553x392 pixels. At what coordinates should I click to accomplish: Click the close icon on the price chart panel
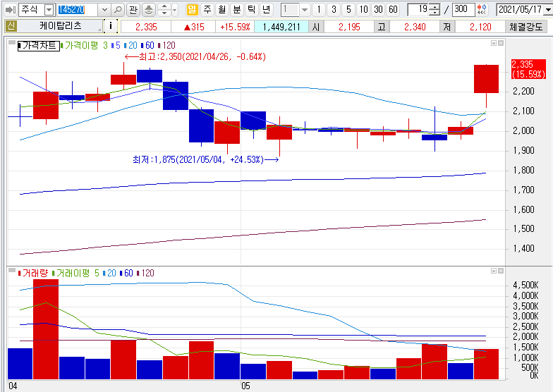[x=501, y=43]
